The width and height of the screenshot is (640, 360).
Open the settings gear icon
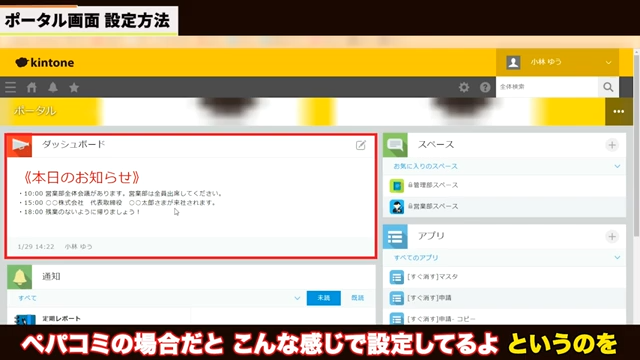(x=464, y=87)
